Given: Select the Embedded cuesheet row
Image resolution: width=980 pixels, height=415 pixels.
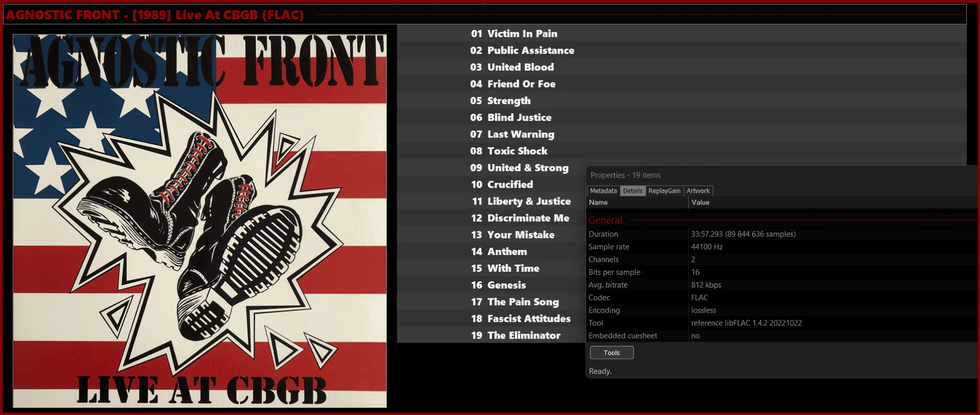Looking at the screenshot, I should 782,336.
